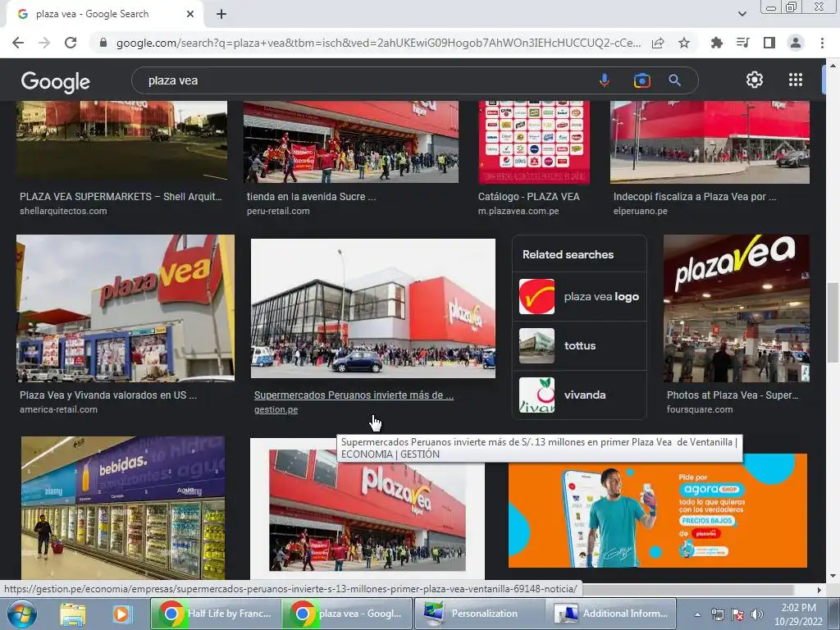Click 'Supermercados Peruanos invierte más de ...' link

click(x=354, y=395)
